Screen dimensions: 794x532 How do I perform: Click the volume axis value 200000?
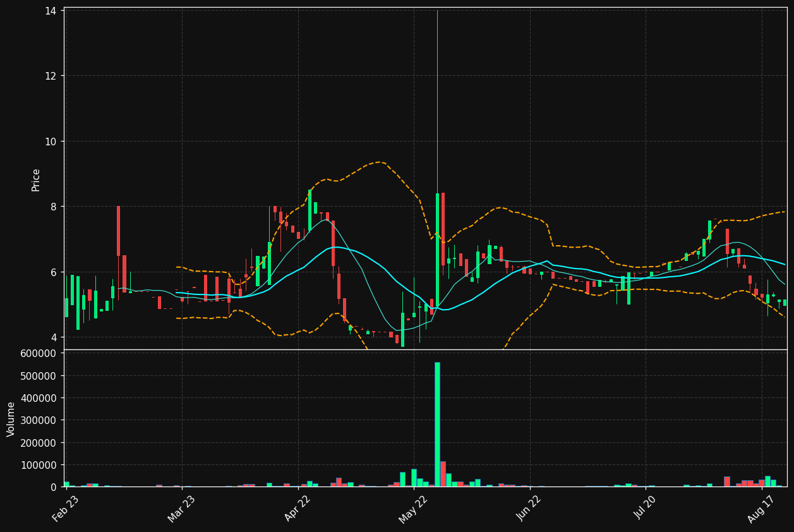pos(39,443)
